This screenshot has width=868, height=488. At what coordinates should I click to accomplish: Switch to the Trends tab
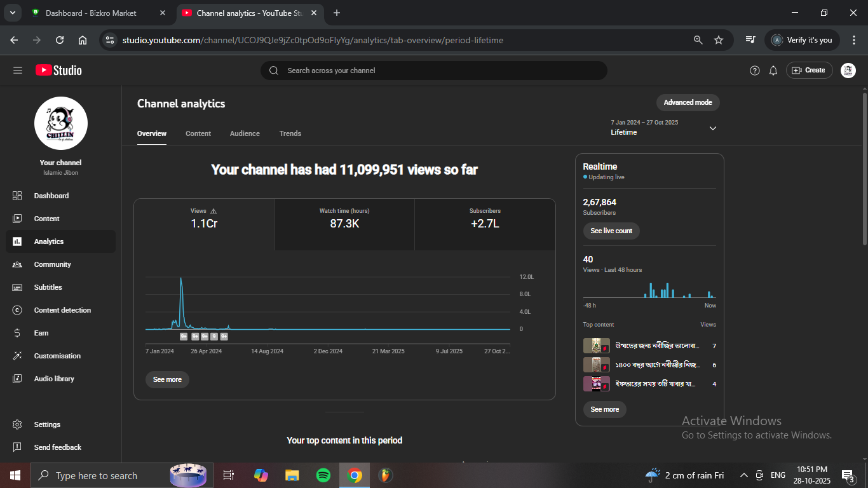pyautogui.click(x=290, y=133)
